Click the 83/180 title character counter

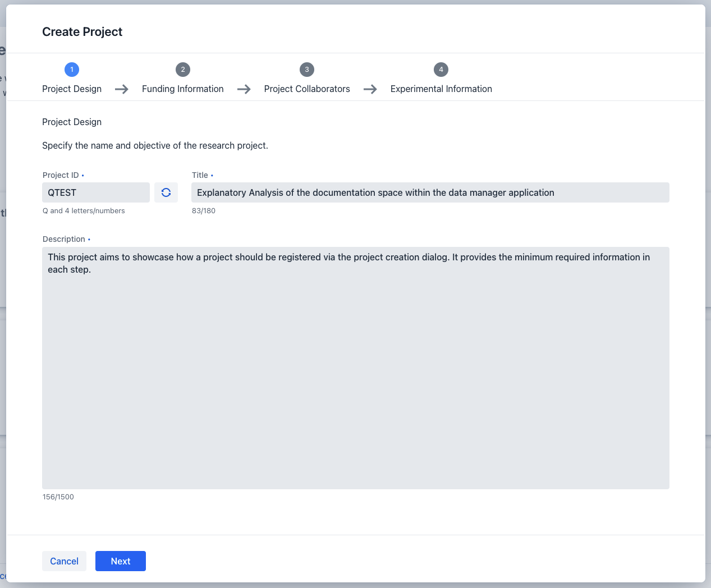coord(204,211)
